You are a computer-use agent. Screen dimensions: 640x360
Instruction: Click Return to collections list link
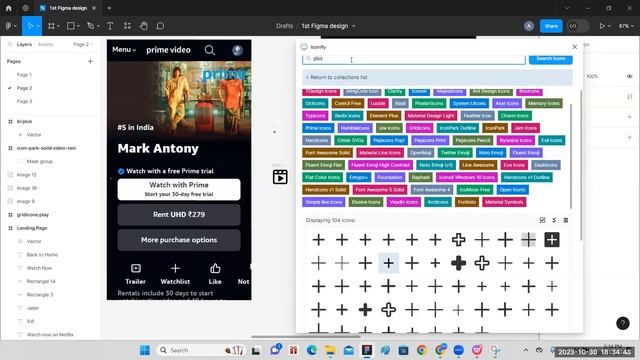[337, 77]
